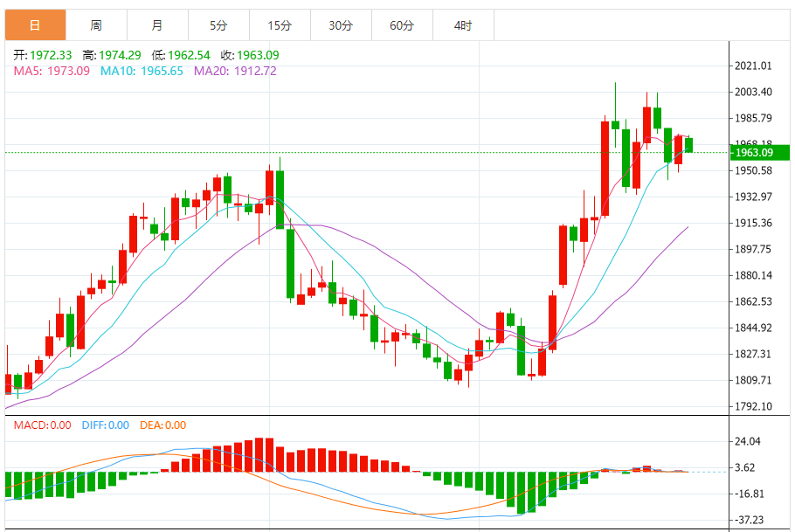Switch to the 4时 timeframe tab

(x=463, y=25)
